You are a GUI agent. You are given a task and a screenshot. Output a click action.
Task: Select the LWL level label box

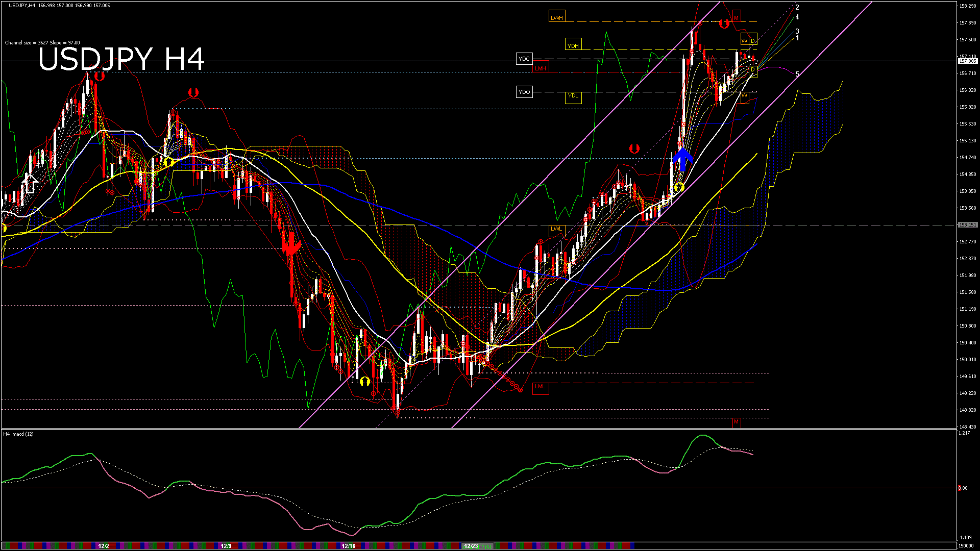[x=556, y=229]
